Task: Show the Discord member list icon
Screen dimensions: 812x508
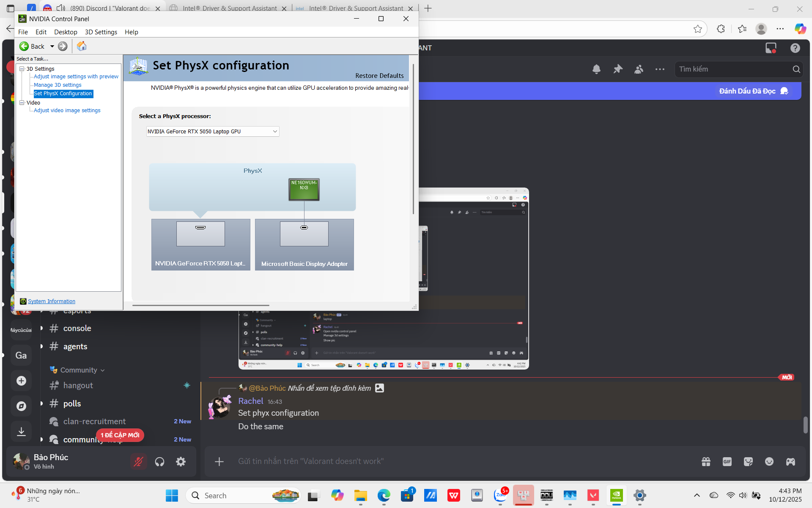Action: [639, 69]
